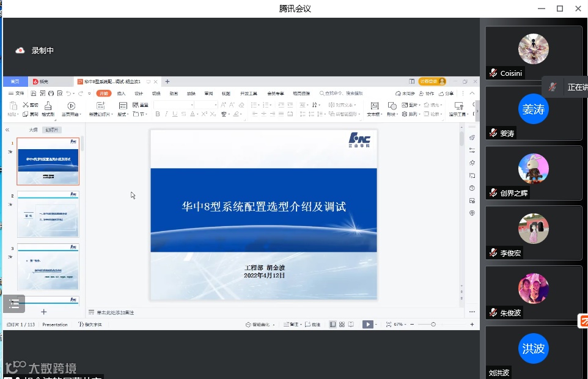Select slide 2 thumbnail

pos(48,214)
